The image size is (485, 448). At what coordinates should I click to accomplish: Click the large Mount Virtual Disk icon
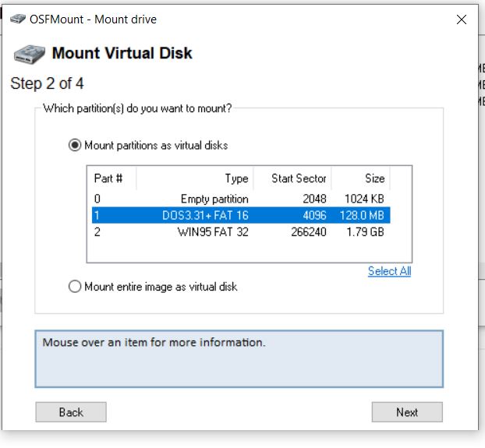[x=30, y=54]
